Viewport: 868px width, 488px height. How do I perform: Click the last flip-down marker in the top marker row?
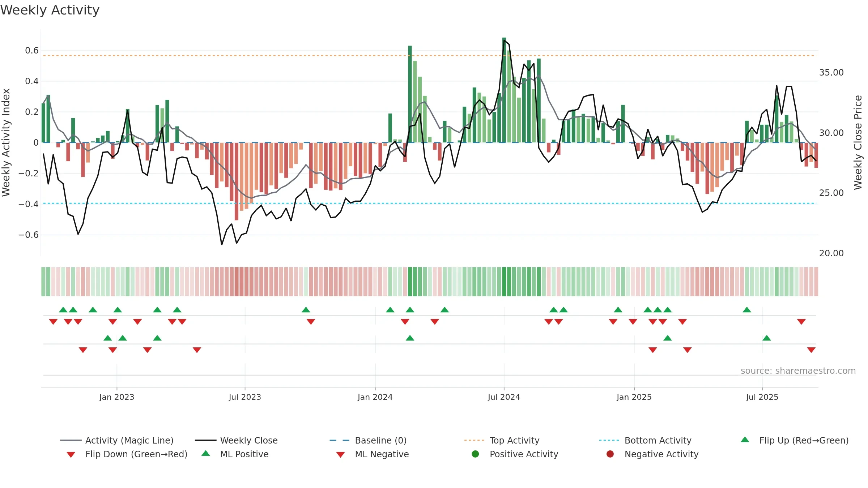pos(801,322)
